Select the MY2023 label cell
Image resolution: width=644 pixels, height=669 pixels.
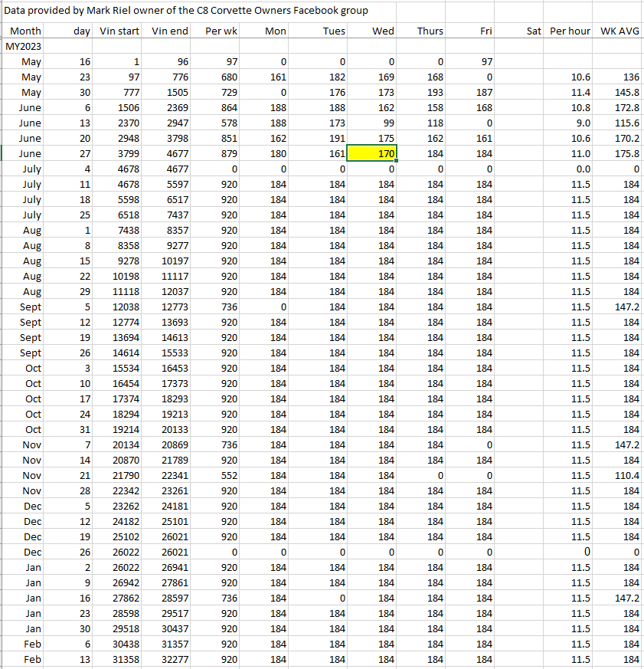[24, 46]
